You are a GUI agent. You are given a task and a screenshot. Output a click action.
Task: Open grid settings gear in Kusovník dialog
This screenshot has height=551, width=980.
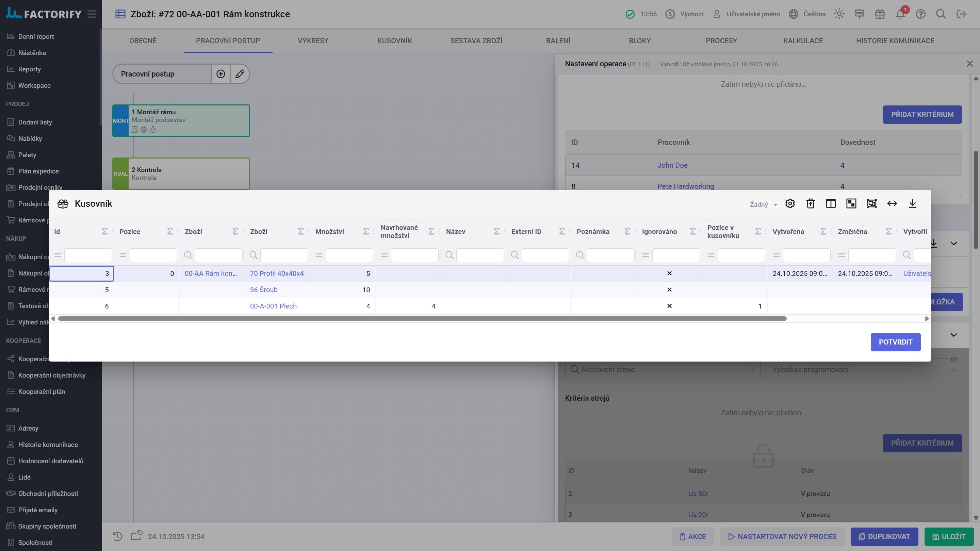pos(790,203)
